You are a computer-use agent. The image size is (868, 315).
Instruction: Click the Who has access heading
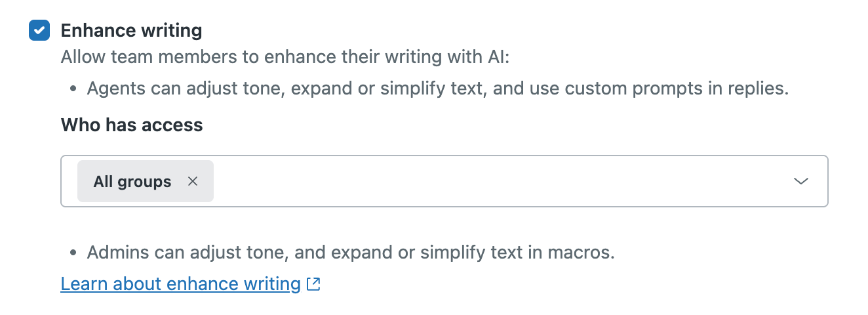pos(132,125)
